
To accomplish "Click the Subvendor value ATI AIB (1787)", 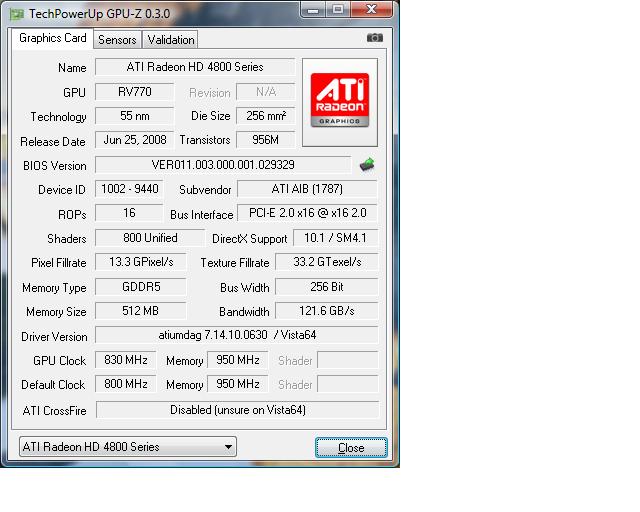I will tap(307, 189).
